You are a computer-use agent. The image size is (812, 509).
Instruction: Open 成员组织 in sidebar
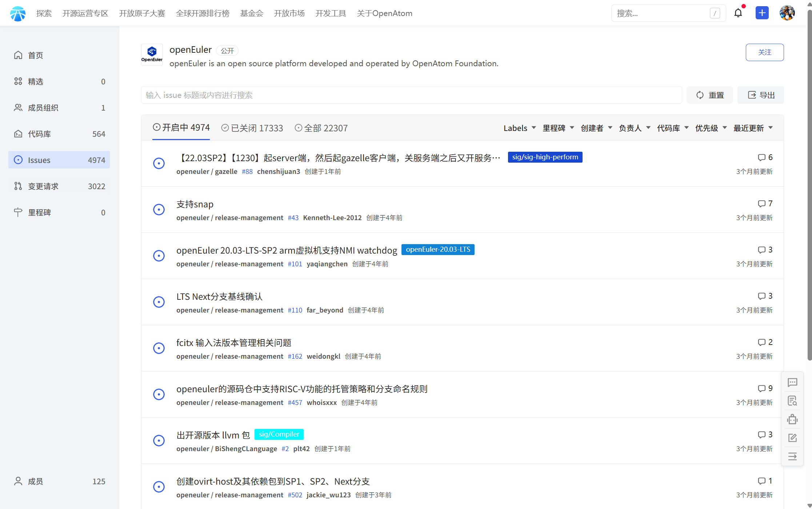coord(59,108)
